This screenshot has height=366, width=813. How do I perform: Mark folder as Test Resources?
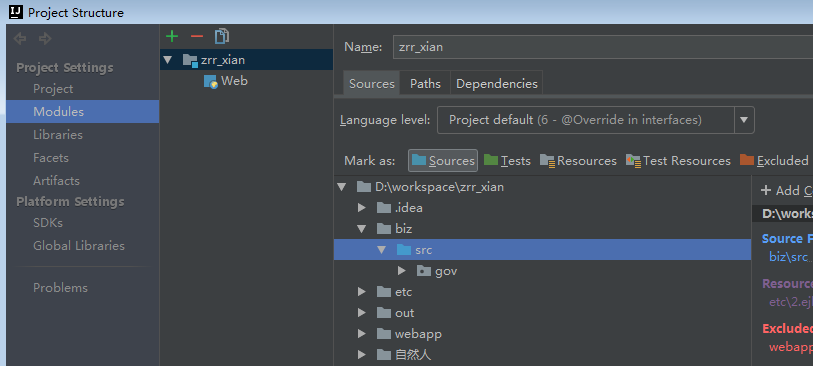(x=678, y=161)
